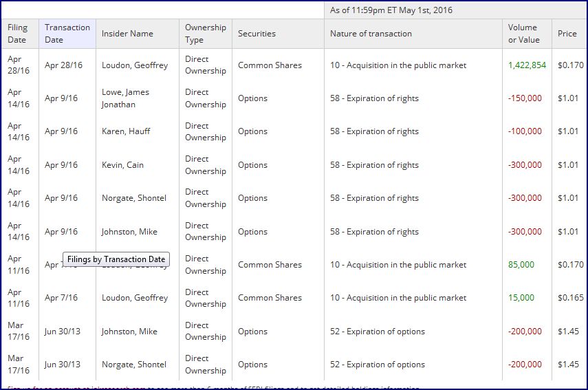The image size is (588, 390).
Task: Open insider Lowe, James Jonathan
Action: pyautogui.click(x=125, y=98)
